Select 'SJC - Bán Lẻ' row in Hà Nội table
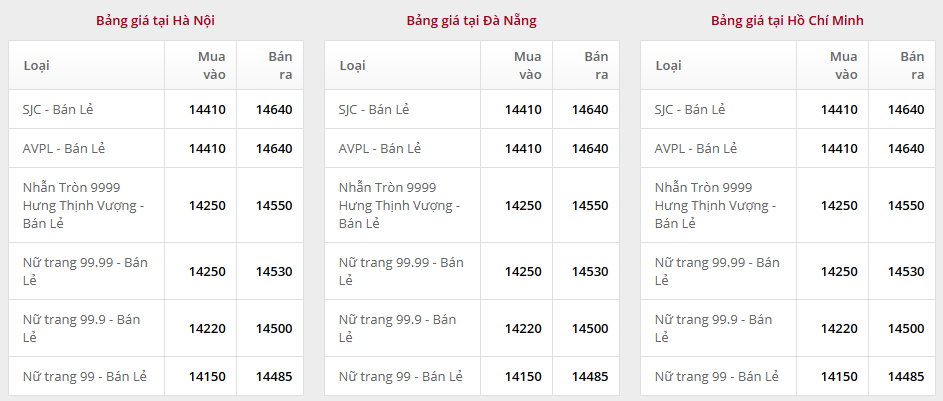This screenshot has height=401, width=943. click(x=64, y=109)
